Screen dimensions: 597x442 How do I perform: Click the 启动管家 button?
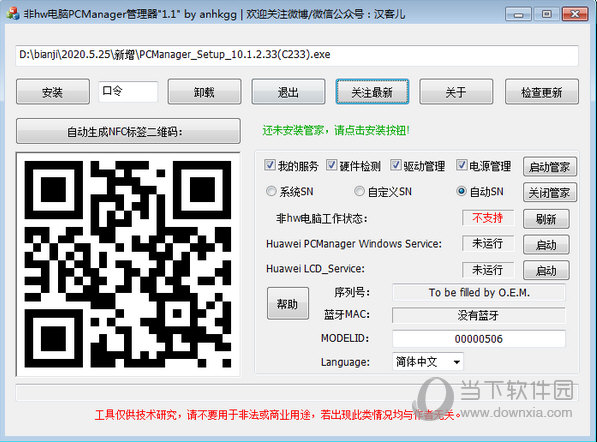point(549,167)
